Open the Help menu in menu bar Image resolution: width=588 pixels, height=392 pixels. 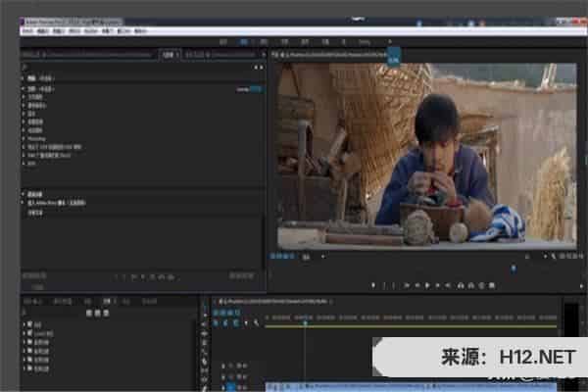click(x=140, y=31)
